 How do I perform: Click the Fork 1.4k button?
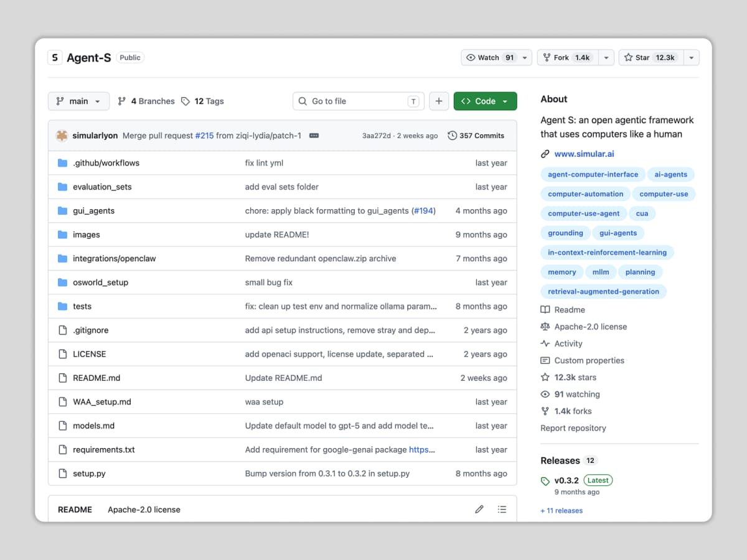pyautogui.click(x=568, y=57)
